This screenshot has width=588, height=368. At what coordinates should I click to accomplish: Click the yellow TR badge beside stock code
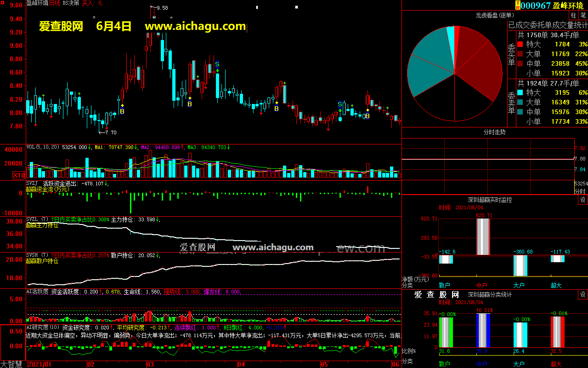518,5
